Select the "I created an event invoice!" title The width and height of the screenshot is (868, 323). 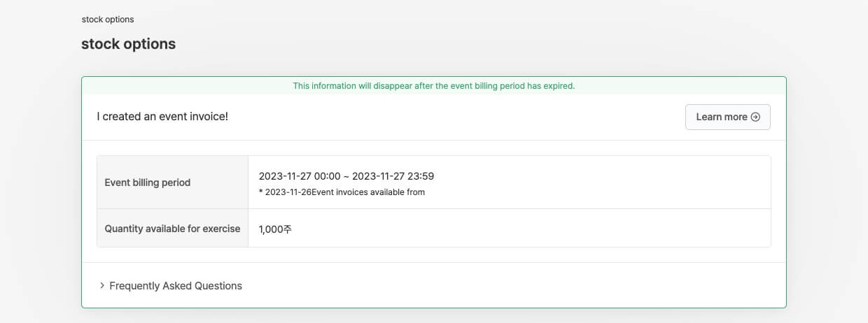pos(162,117)
